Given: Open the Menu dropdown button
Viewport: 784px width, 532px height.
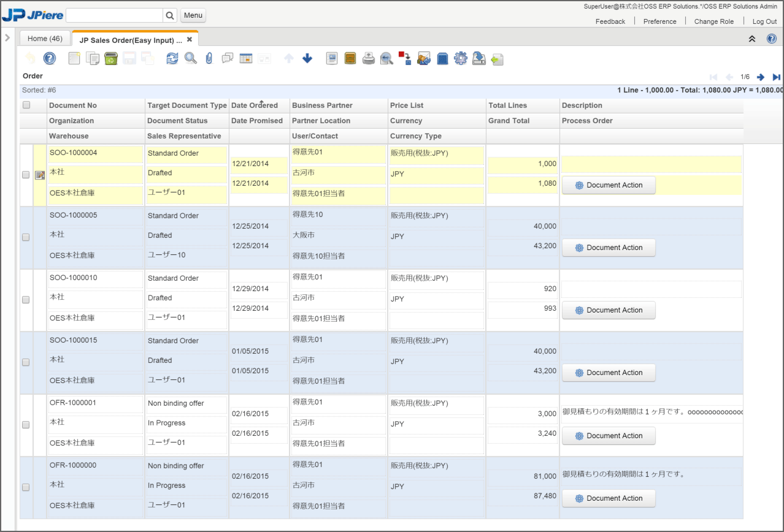Looking at the screenshot, I should pos(193,15).
